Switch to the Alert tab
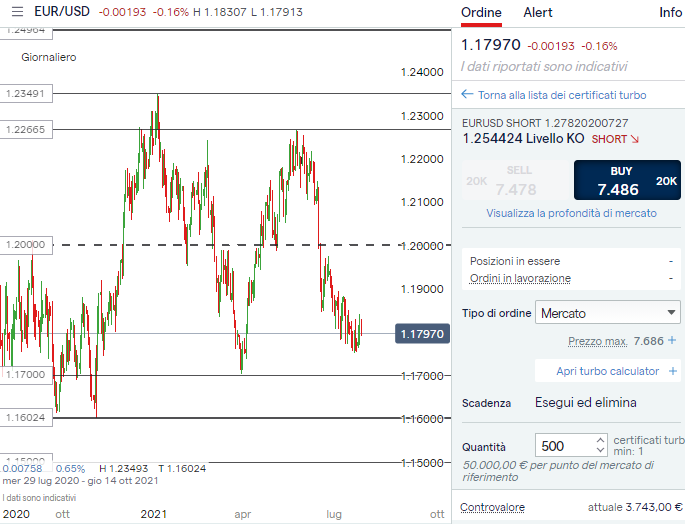 [x=537, y=13]
